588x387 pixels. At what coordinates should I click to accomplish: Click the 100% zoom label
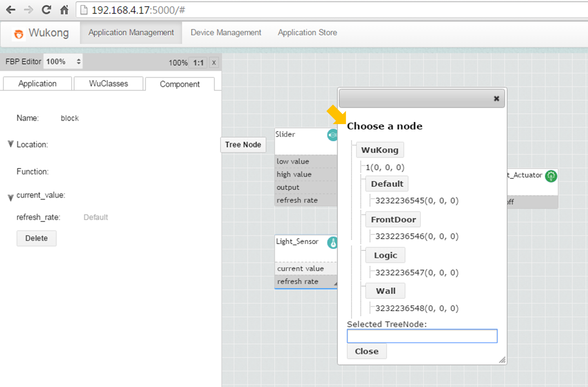pyautogui.click(x=178, y=63)
